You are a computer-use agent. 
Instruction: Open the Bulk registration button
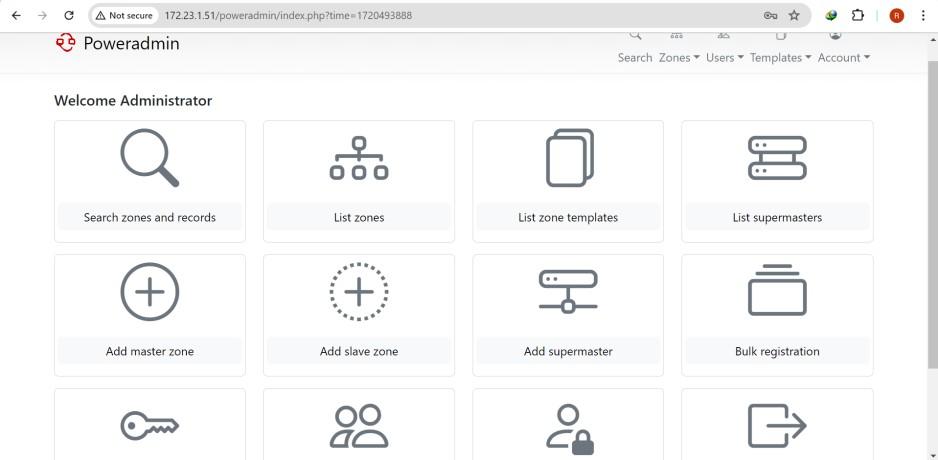[x=777, y=351]
